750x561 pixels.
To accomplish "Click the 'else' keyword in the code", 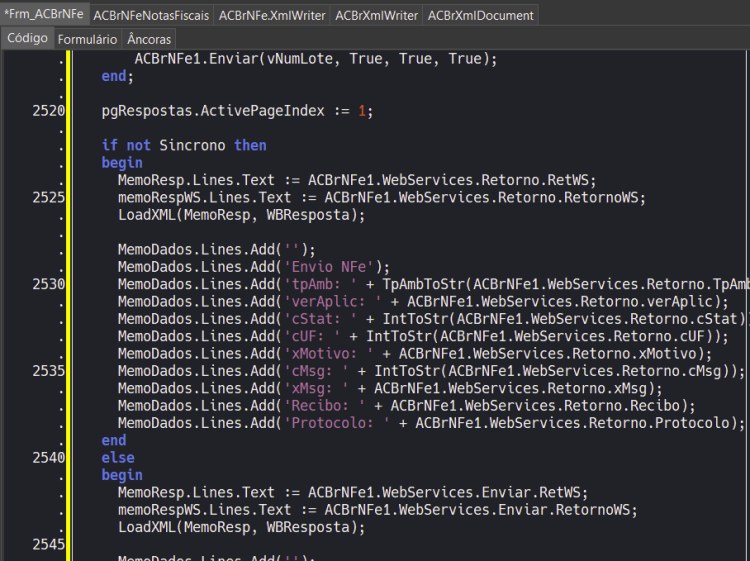I will pyautogui.click(x=118, y=458).
